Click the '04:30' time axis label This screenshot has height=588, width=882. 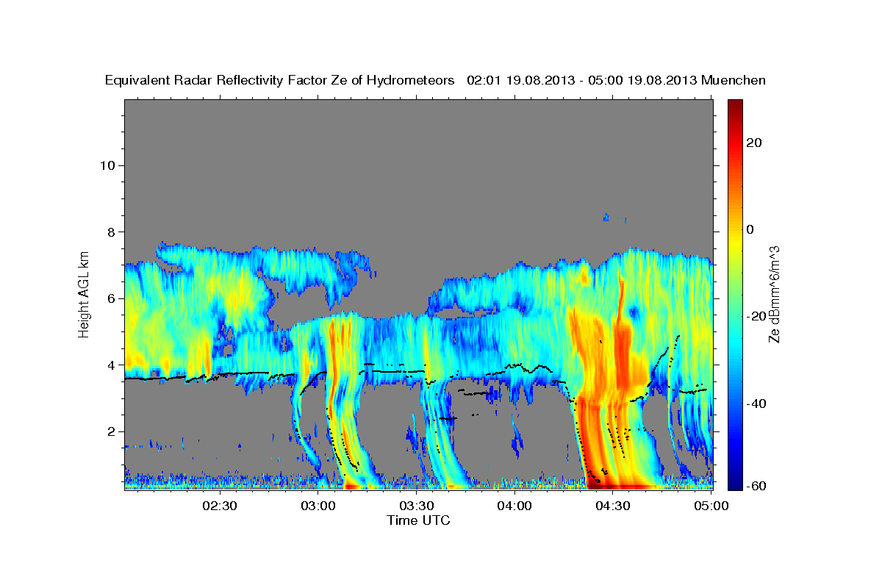[x=613, y=505]
